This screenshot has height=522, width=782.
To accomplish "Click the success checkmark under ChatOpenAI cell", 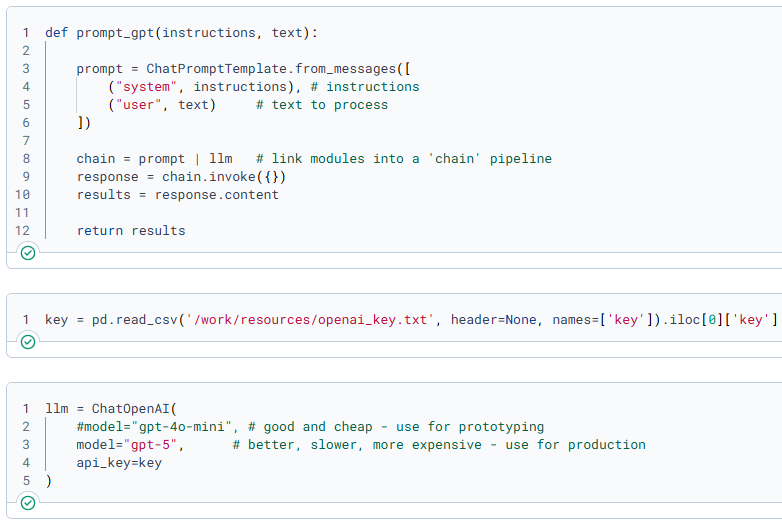I will [28, 503].
